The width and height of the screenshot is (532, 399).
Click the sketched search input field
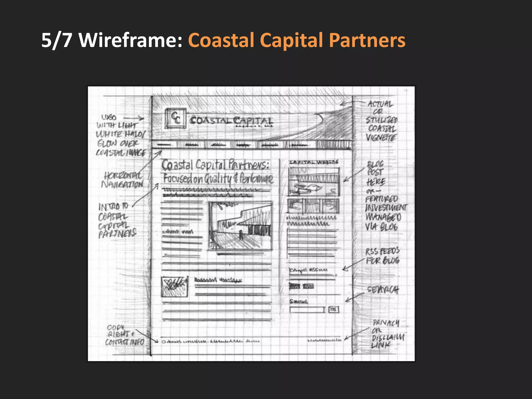[x=307, y=310]
